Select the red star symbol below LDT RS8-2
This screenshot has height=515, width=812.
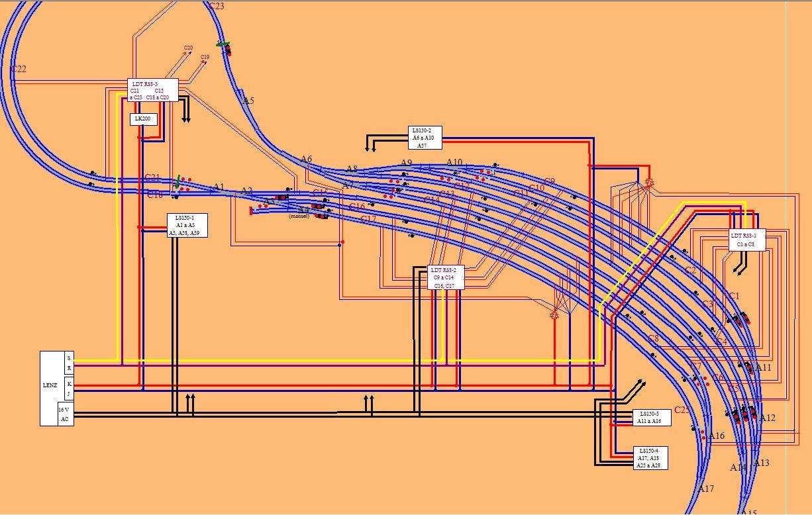pyautogui.click(x=555, y=315)
